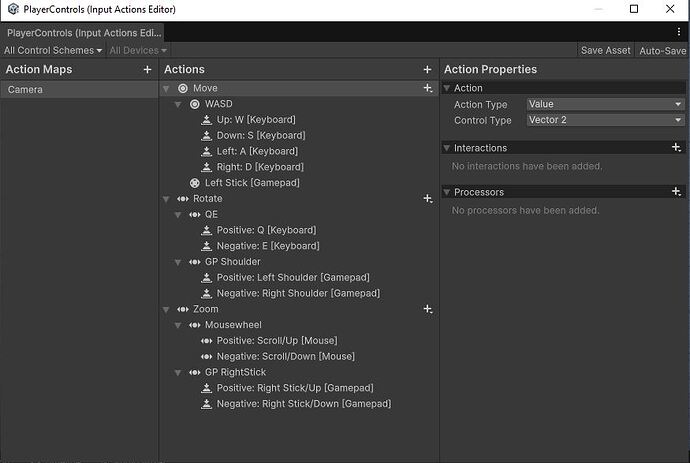Toggle the Auto-Save option
This screenshot has width=690, height=463.
[662, 50]
